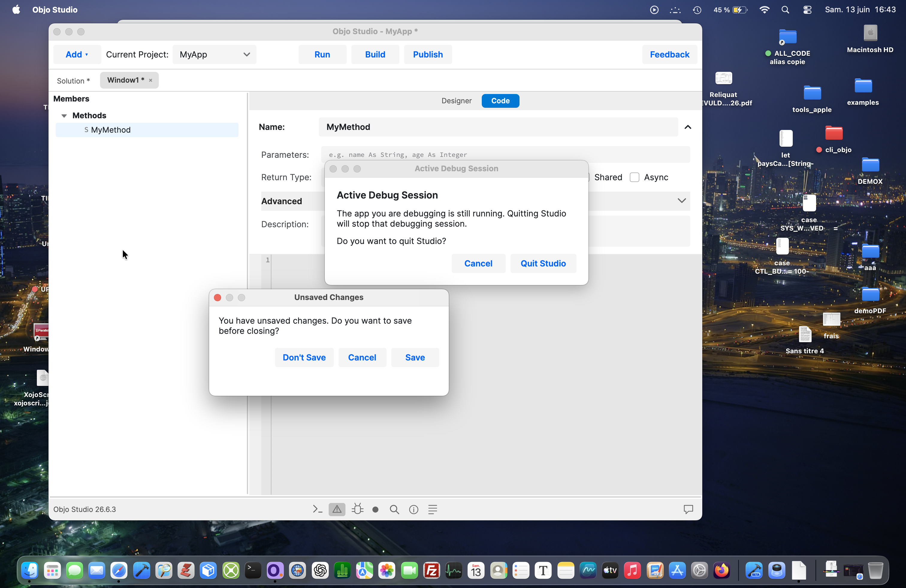The image size is (906, 588).
Task: Close the Unsaved Changes dialog window
Action: (218, 297)
